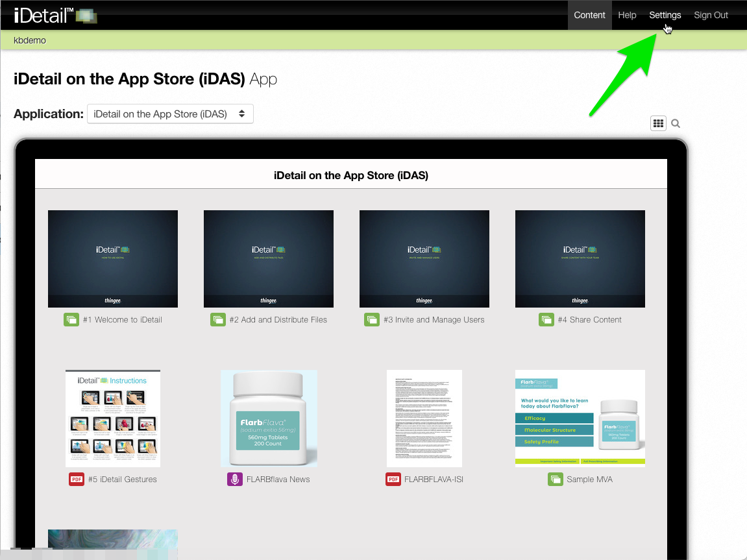This screenshot has width=747, height=560.
Task: Open the iDetail Gestures instructions thumbnail
Action: click(113, 418)
